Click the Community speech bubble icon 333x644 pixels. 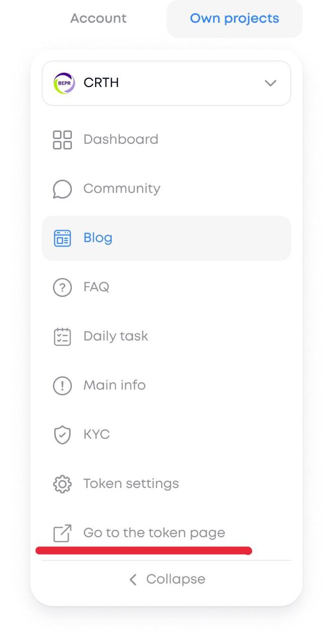point(62,189)
